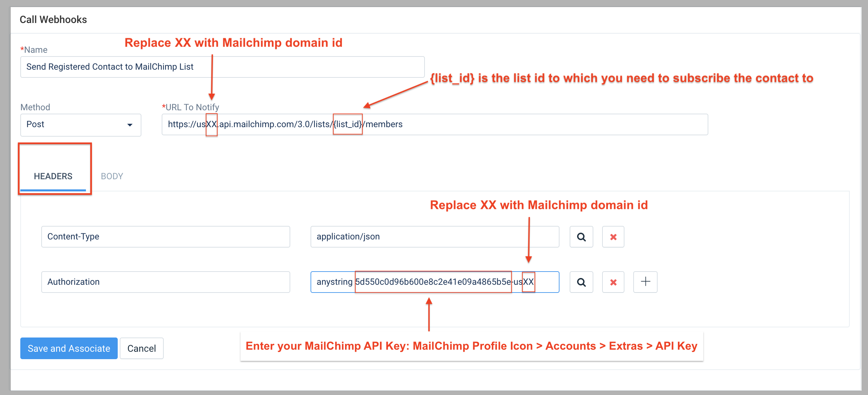
Task: Click the Authorization header name field
Action: pyautogui.click(x=165, y=282)
